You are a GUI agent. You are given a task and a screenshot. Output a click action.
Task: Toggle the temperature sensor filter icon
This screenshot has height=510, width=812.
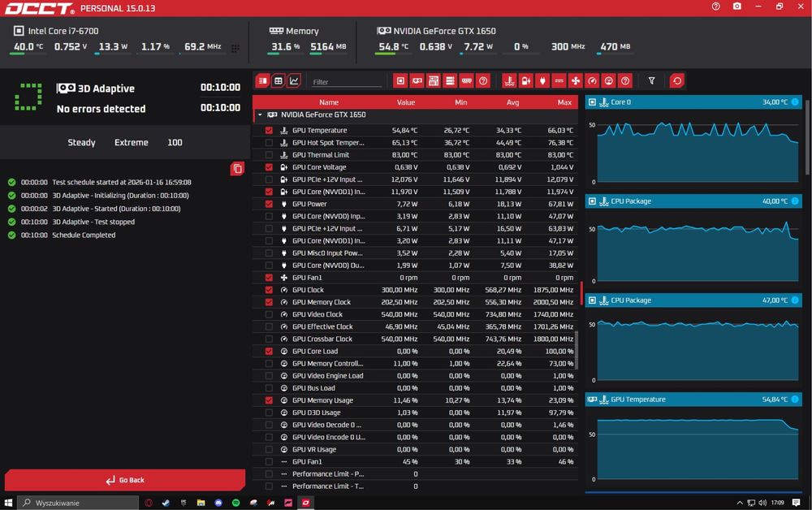509,80
